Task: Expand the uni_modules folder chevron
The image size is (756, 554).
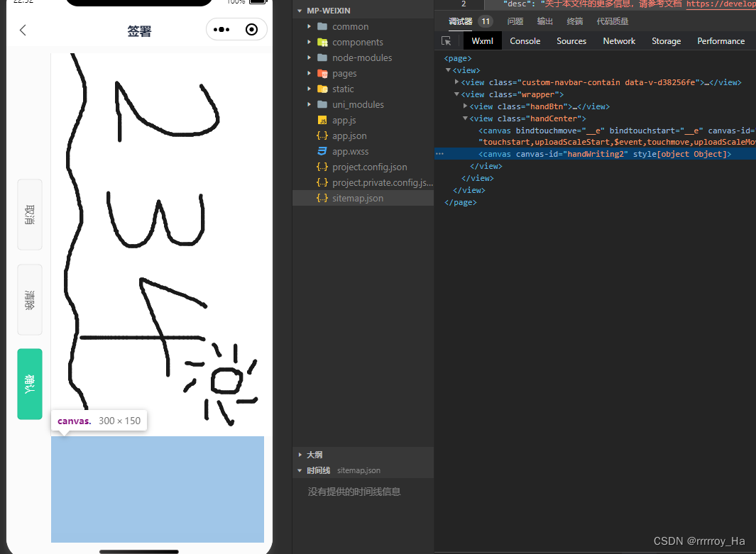Action: [x=309, y=104]
